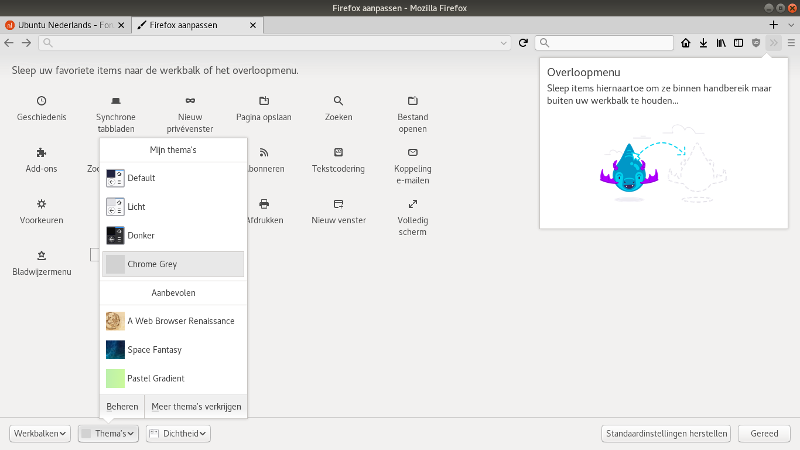Click the Bladwijzermenu star icon

[x=41, y=256]
